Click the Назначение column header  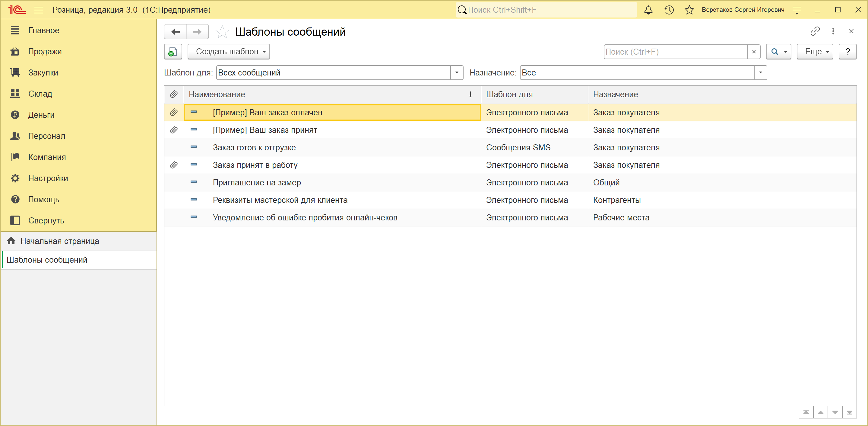[x=722, y=94]
